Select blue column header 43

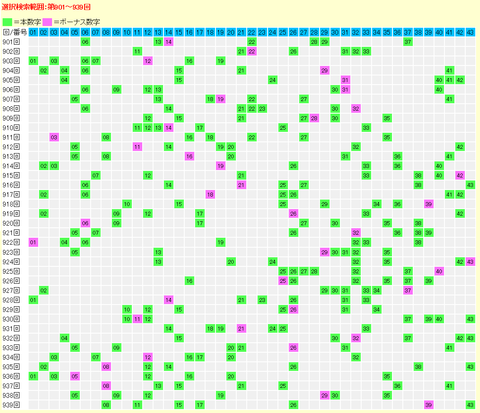tap(470, 32)
